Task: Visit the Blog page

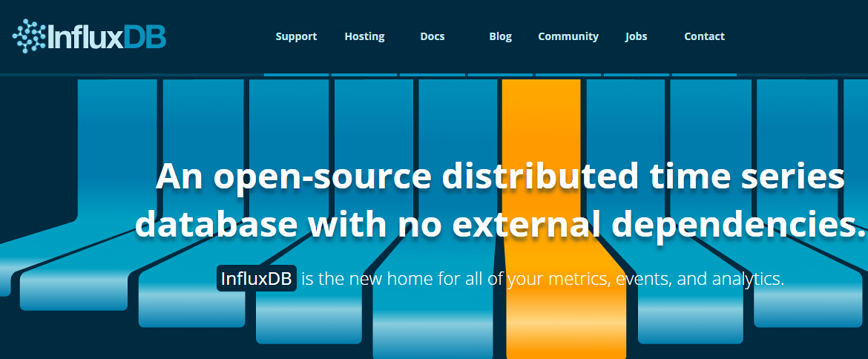Action: click(x=501, y=36)
